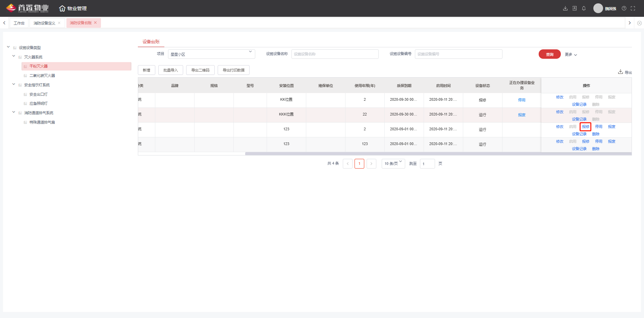This screenshot has height=318, width=644.
Task: Open the 10 条/页 page size dropdown
Action: point(393,164)
